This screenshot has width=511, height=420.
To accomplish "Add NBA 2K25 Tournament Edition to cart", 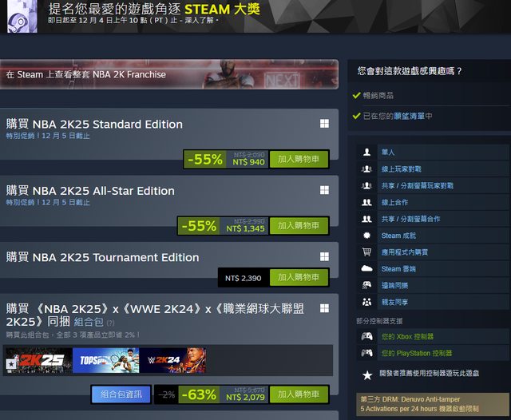I will [299, 277].
